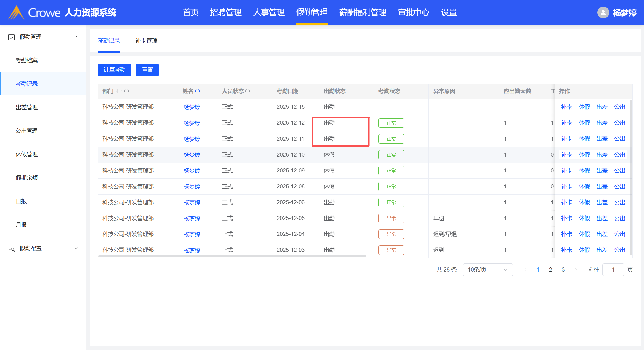Go to next page with right arrow

pos(576,270)
